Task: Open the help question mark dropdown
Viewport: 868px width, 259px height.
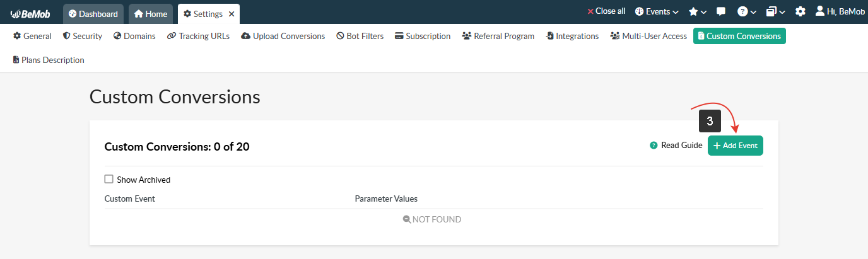Action: pos(747,11)
